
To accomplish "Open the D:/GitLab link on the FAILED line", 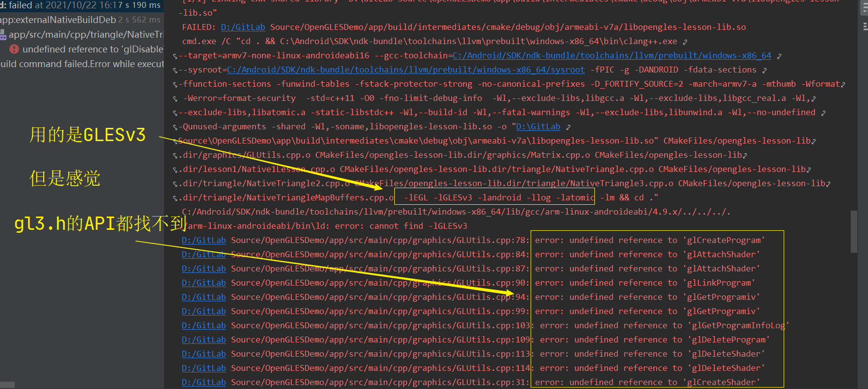I will click(x=243, y=27).
